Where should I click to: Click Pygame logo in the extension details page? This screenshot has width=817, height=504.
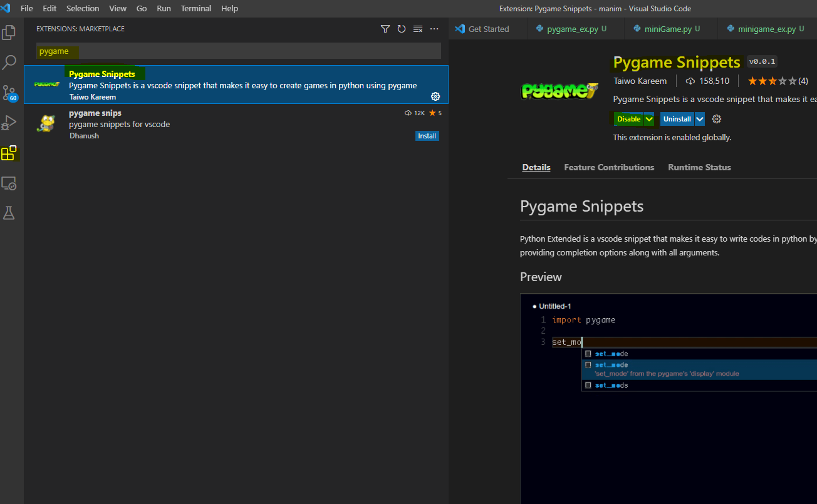point(559,91)
